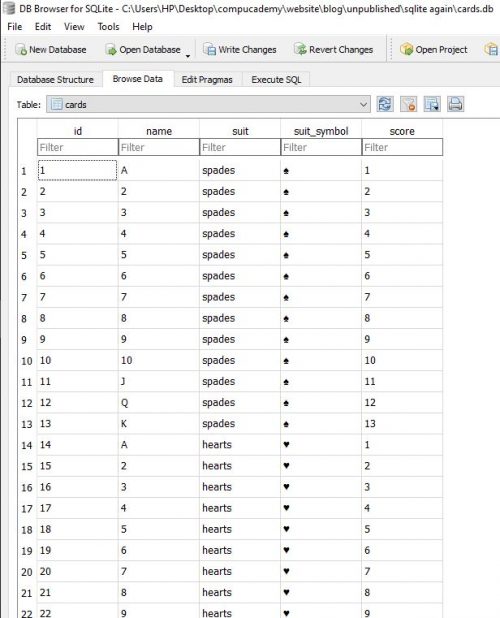500x618 pixels.
Task: Refresh the table data icon
Action: point(385,104)
